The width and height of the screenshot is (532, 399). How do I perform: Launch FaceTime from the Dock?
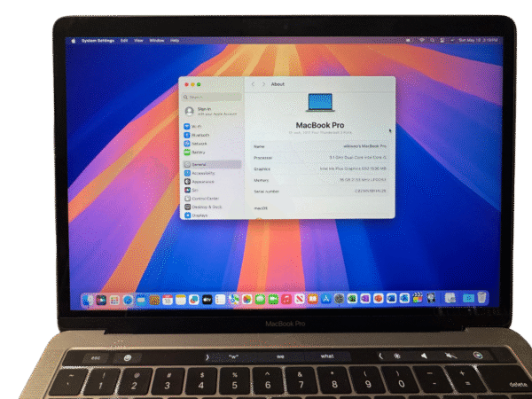pos(273,300)
